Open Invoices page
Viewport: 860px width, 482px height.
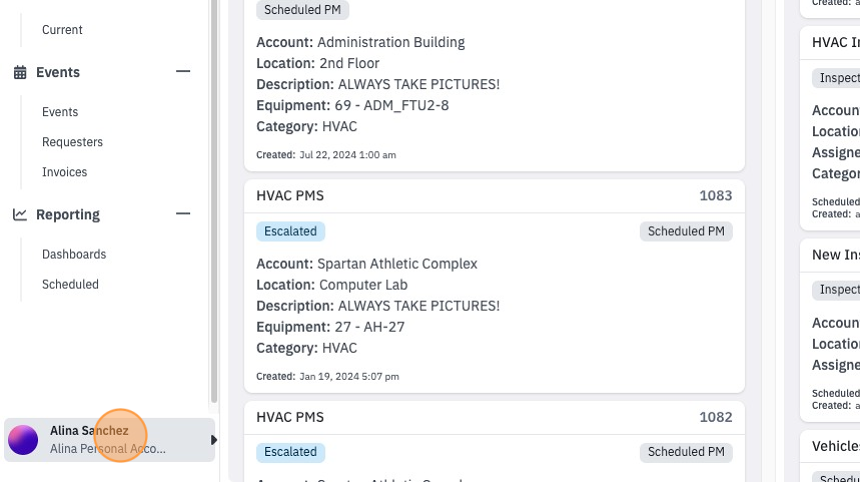(64, 172)
